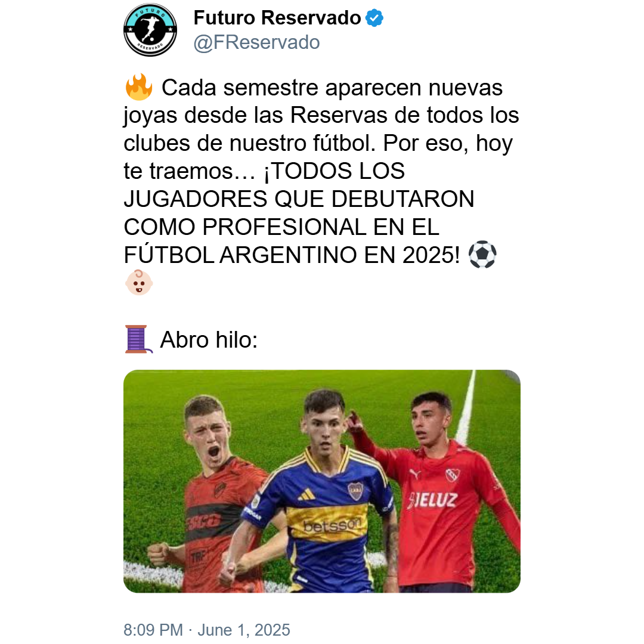Click the blue verified badge

pyautogui.click(x=374, y=18)
